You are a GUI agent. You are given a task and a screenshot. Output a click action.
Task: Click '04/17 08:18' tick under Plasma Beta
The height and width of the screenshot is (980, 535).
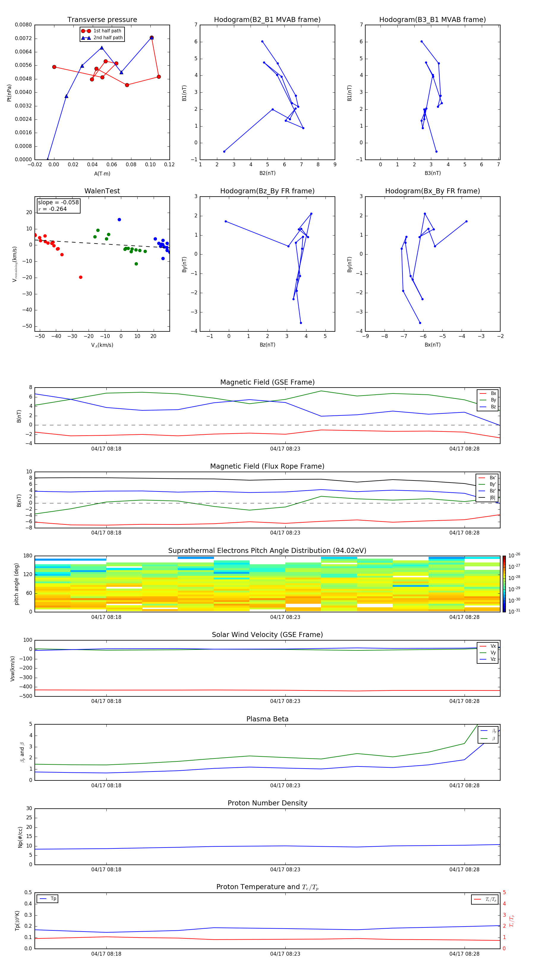coord(106,785)
